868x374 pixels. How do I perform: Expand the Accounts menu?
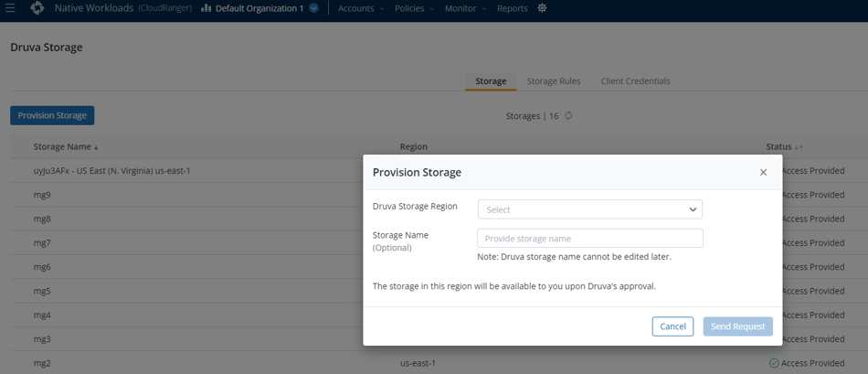(361, 8)
